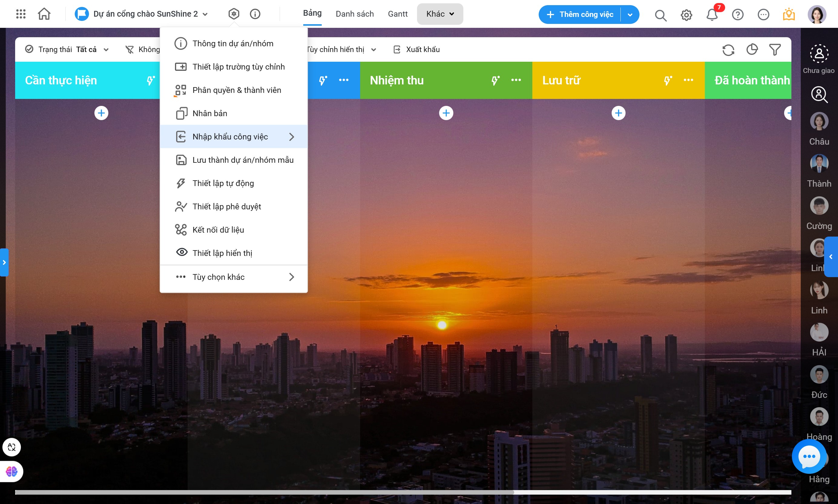The width and height of the screenshot is (838, 504).
Task: Click the notification bell icon
Action: tap(711, 15)
